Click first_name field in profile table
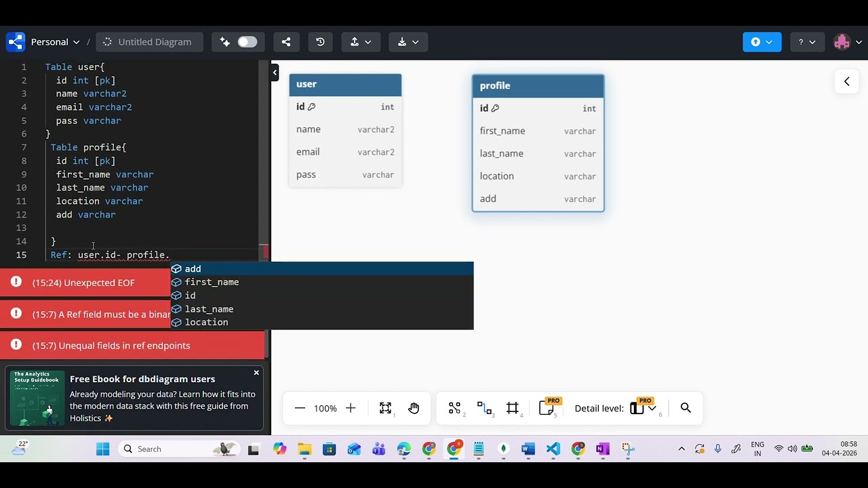Screen dimensions: 868x488 point(538,131)
